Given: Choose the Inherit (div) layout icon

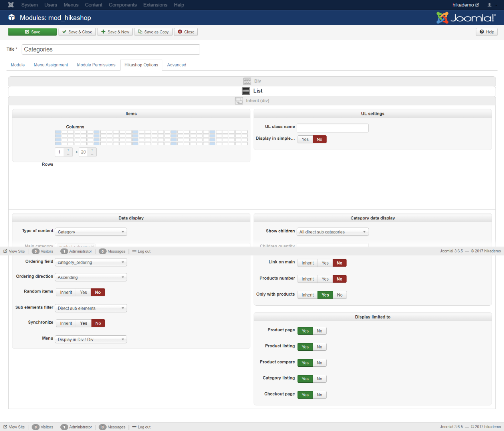Looking at the screenshot, I should point(239,101).
